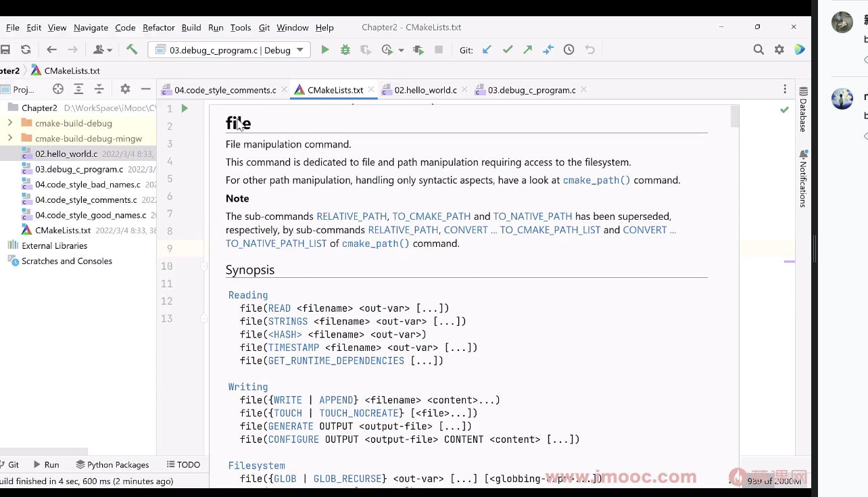
Task: Start debugging with the green bug icon
Action: coord(345,49)
